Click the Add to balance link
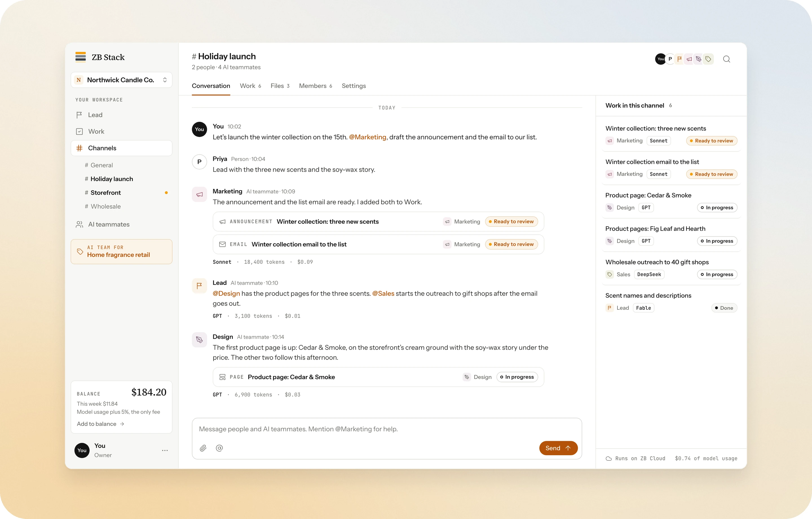The image size is (812, 519). coord(100,424)
